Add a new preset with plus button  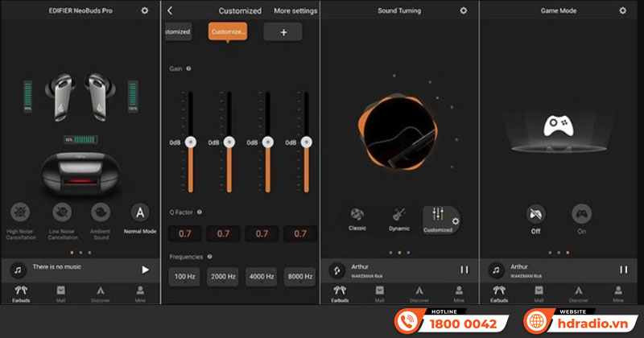coord(283,31)
